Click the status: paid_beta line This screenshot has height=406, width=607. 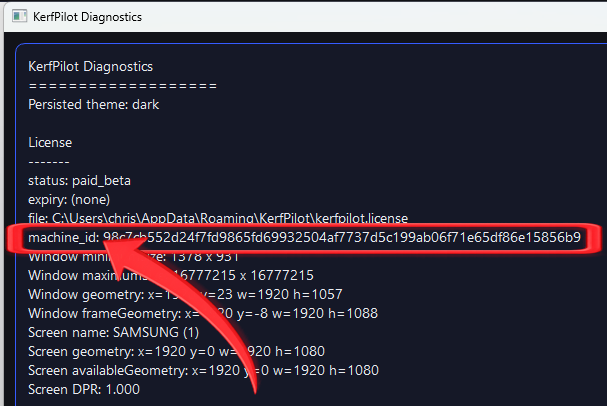coord(79,180)
